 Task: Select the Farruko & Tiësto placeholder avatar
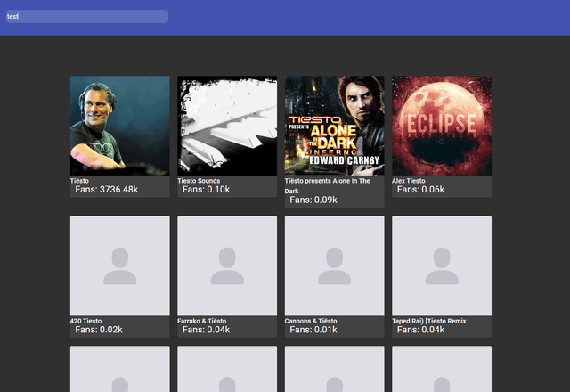point(227,265)
